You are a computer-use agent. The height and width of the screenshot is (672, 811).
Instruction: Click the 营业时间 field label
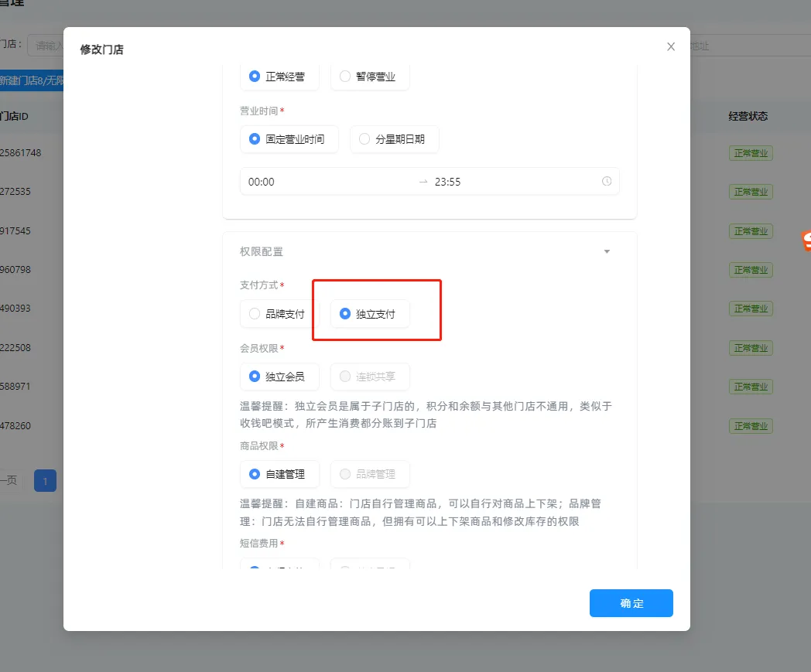pos(258,111)
